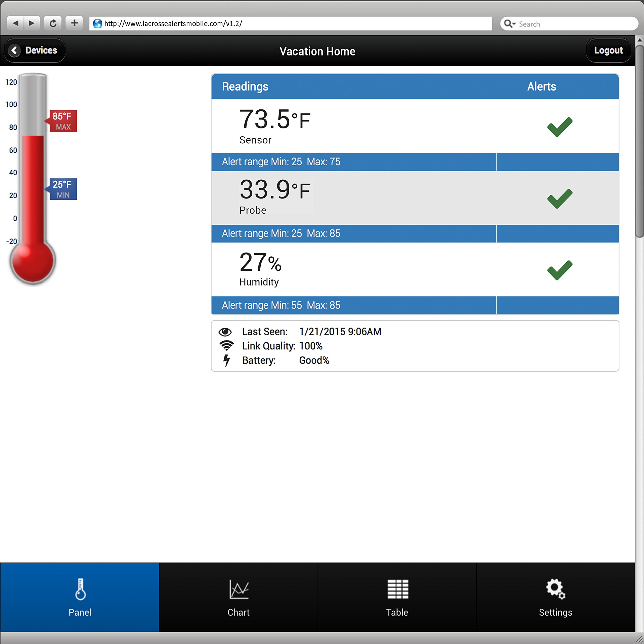Click the browser forward arrow button
This screenshot has height=644, width=644.
pyautogui.click(x=32, y=23)
